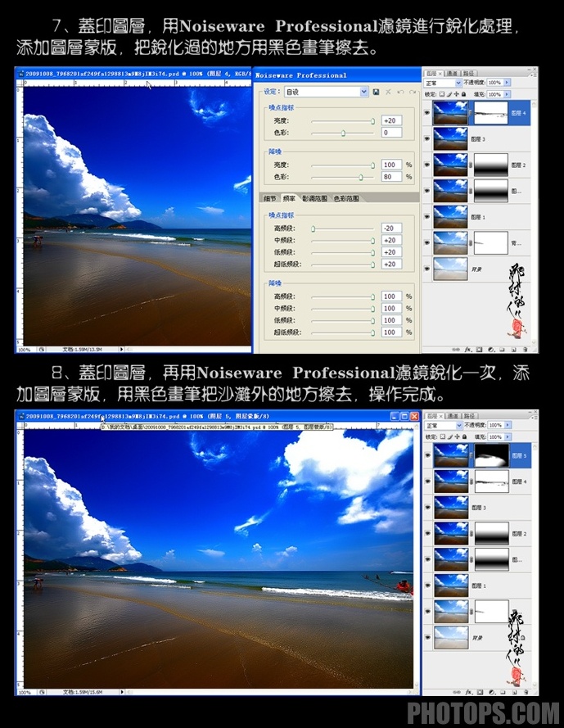Click the 亮度 noise level value field +20

[x=391, y=120]
